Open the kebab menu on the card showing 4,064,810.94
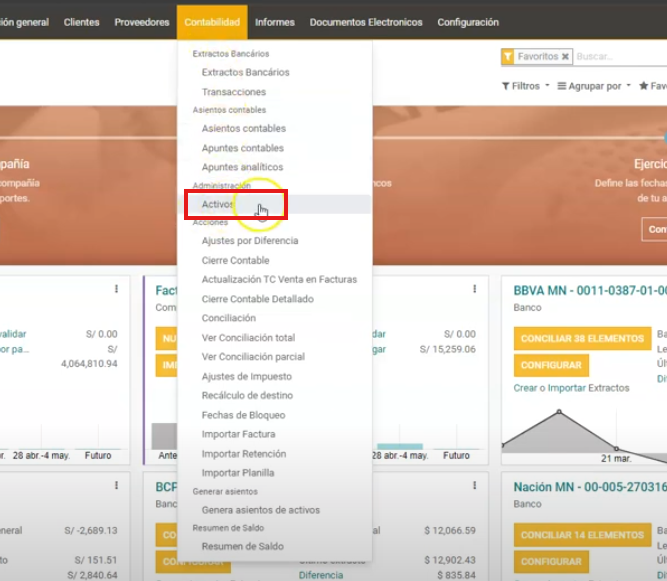This screenshot has height=581, width=667. point(116,289)
